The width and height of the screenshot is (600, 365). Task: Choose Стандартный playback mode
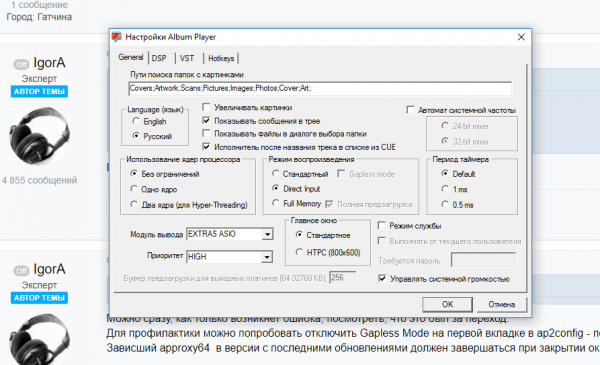276,174
